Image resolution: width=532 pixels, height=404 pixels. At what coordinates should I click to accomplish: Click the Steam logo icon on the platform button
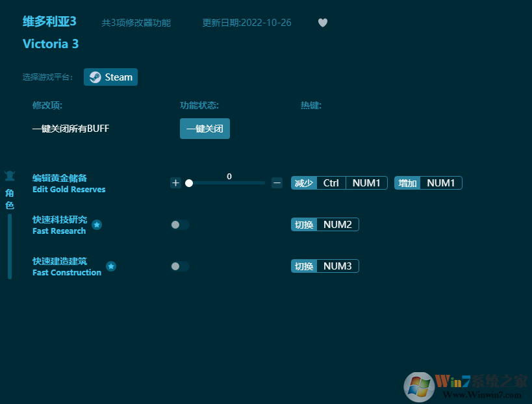pyautogui.click(x=94, y=77)
